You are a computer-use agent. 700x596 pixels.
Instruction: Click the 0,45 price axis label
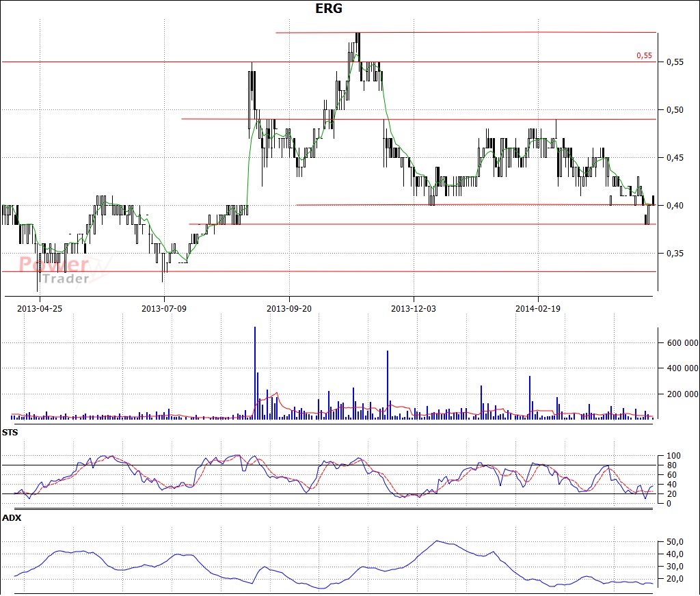675,158
